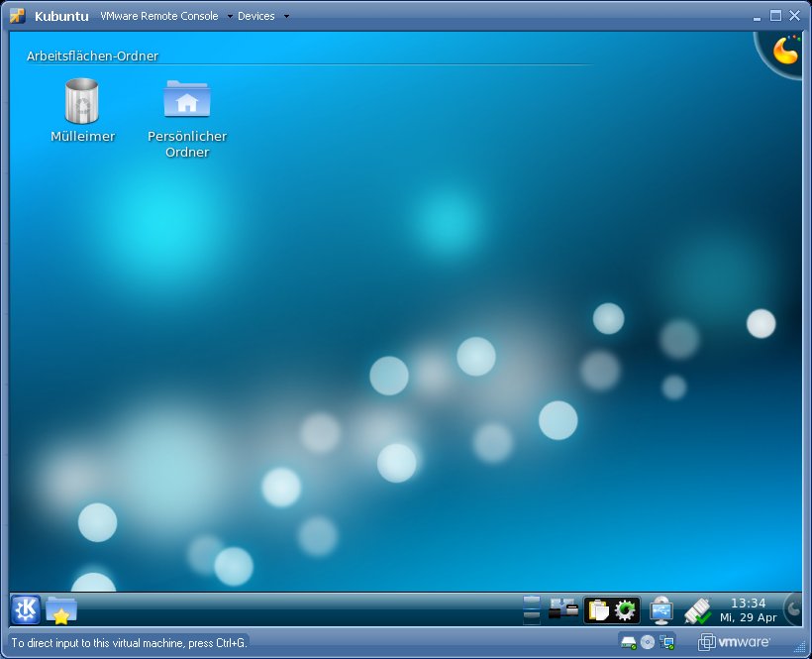Click the VMware icon in the title bar

pyautogui.click(x=17, y=16)
